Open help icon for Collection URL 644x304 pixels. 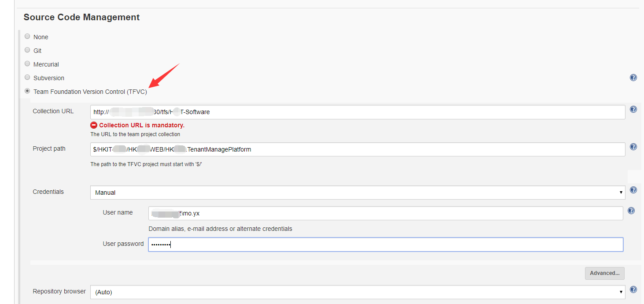(x=633, y=109)
